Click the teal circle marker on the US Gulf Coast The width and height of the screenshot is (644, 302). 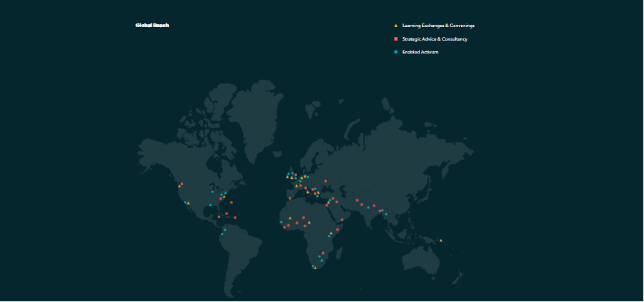[x=210, y=205]
